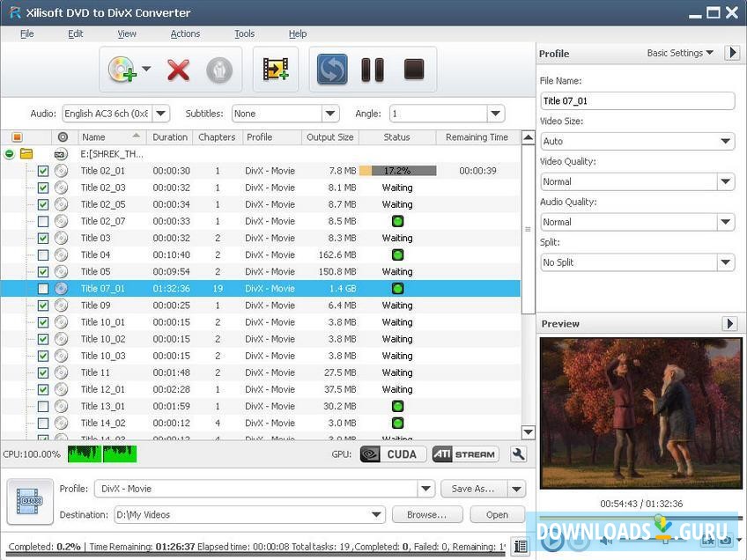Click the Browse... button
747x560 pixels.
pos(427,515)
